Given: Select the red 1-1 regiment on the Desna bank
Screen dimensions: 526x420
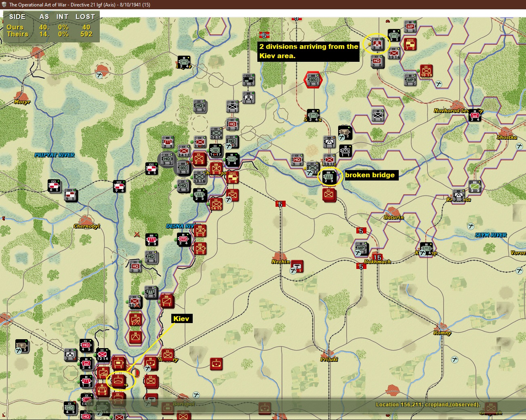Looking at the screenshot, I should [167, 300].
